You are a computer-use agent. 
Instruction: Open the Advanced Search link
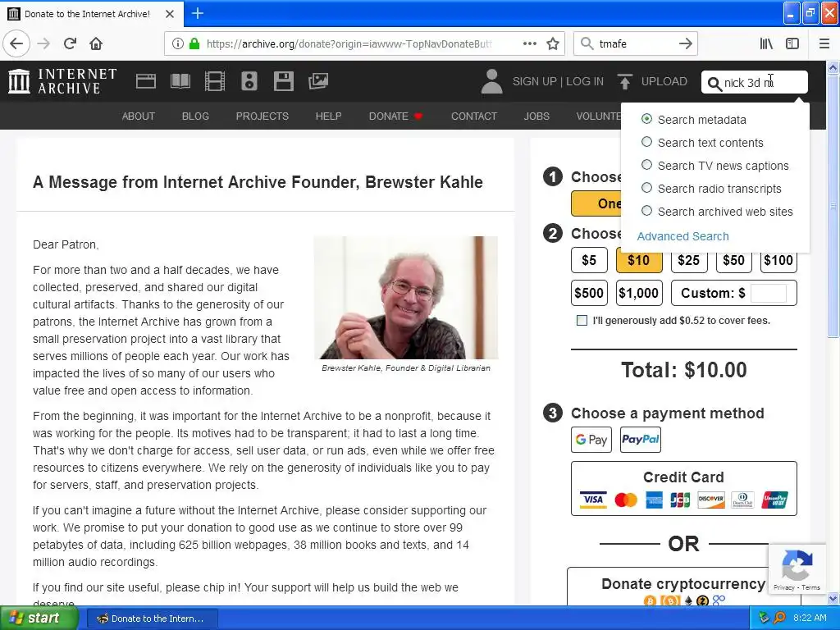pos(683,236)
